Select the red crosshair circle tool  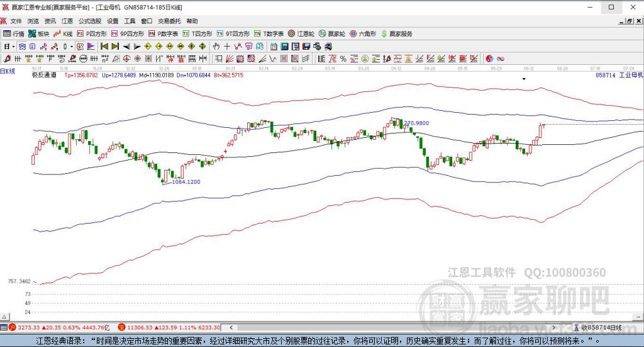(x=126, y=59)
